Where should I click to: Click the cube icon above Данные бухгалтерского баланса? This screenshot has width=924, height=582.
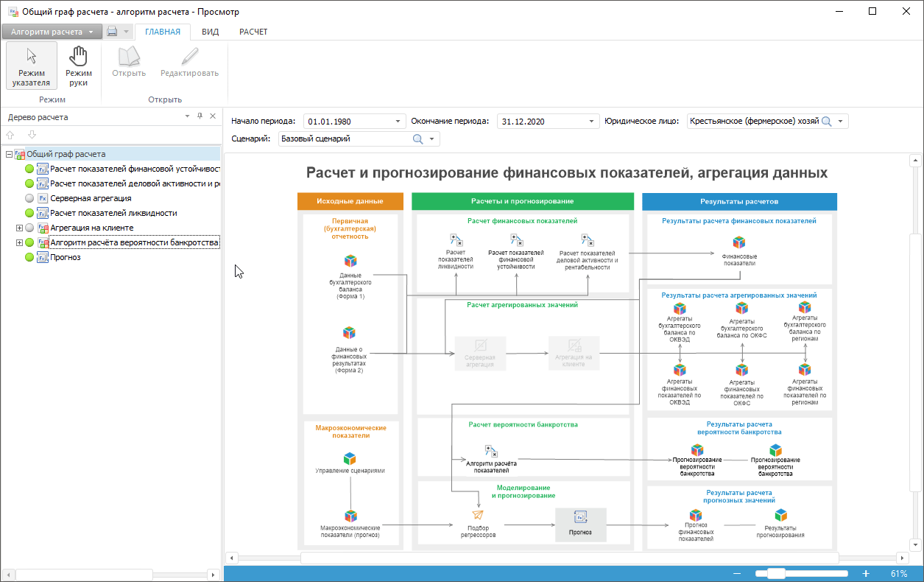[x=351, y=261]
